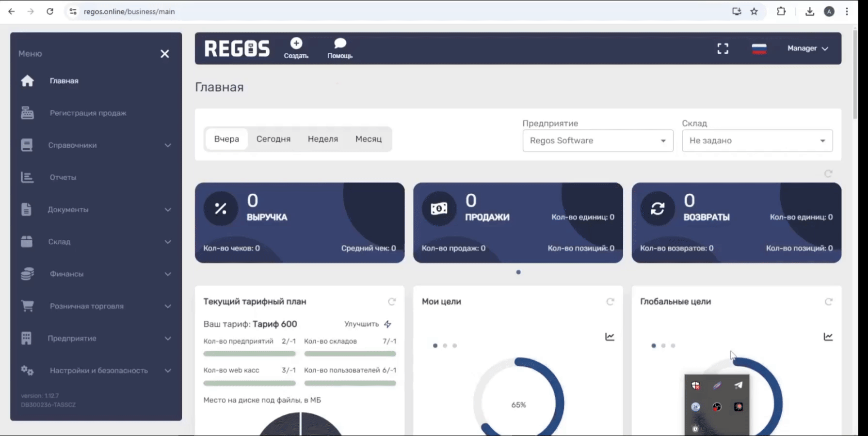
Task: Click the security shield icon in the tray popup
Action: pos(695,386)
